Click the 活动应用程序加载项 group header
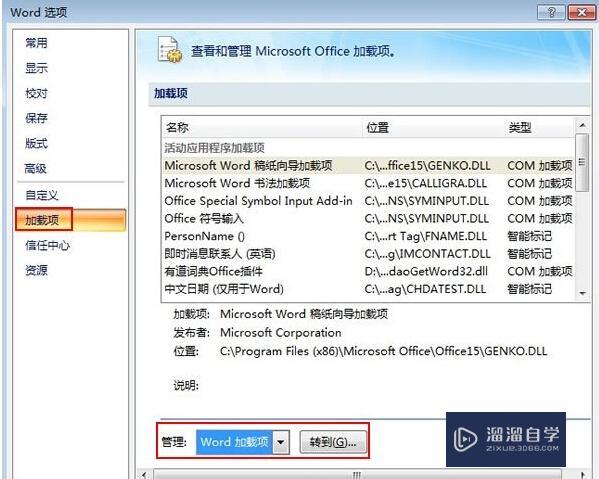The image size is (599, 479). pyautogui.click(x=214, y=148)
